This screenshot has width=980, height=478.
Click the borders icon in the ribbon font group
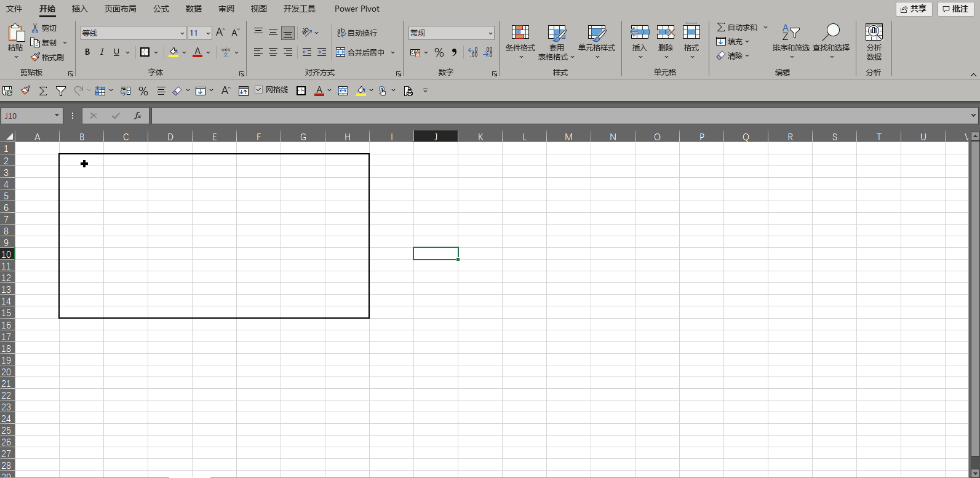[145, 52]
